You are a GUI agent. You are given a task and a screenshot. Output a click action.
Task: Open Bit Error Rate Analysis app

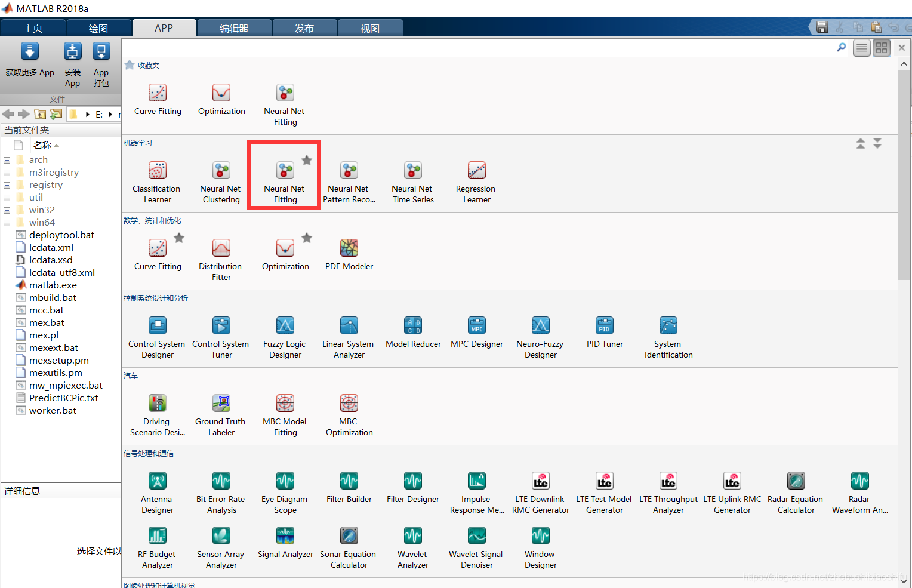[x=221, y=492]
